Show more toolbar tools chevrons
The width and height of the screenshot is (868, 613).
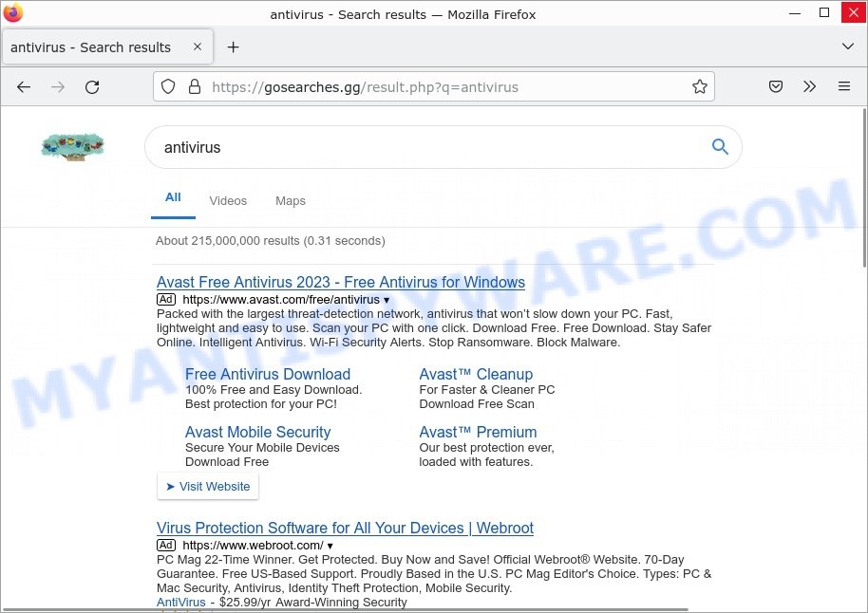809,86
